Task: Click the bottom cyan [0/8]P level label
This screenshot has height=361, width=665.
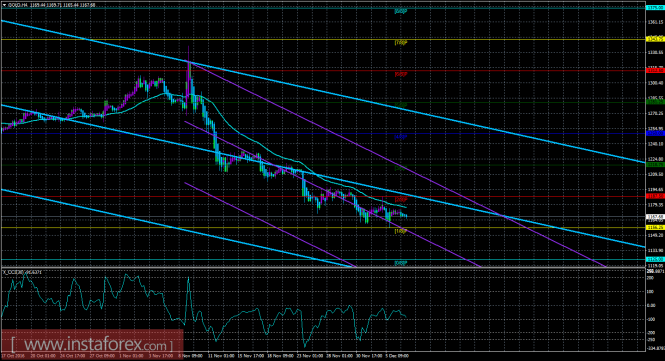Action: tap(401, 263)
